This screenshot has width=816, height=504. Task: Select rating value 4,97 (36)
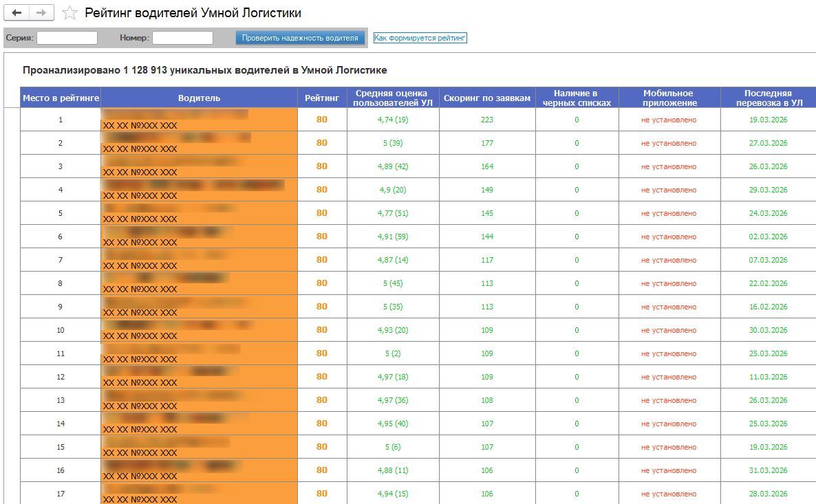393,400
